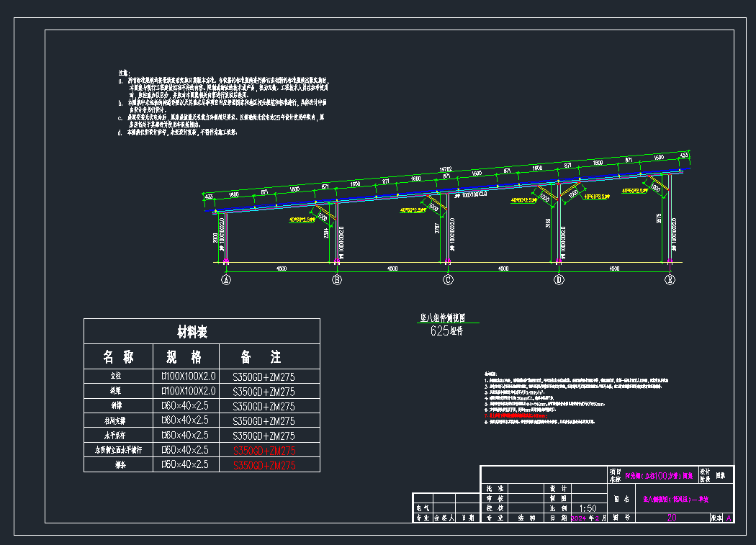Click the 规格 column header
This screenshot has height=545, width=756.
[184, 357]
